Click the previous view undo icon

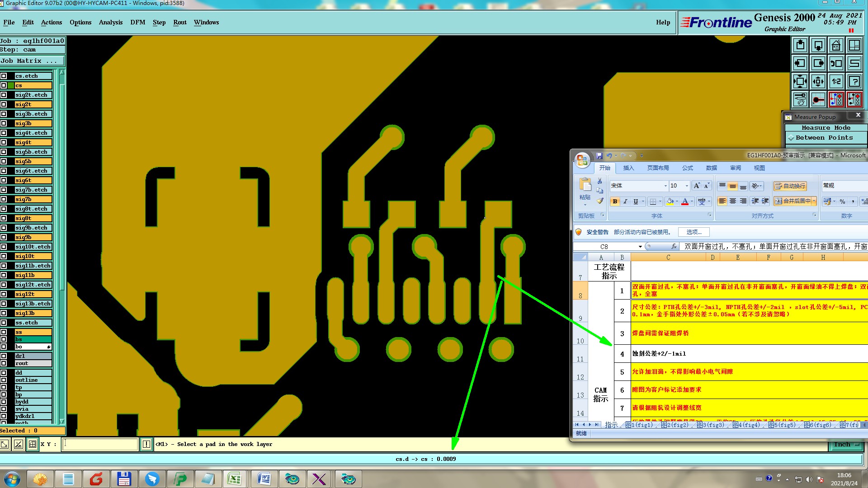pos(836,64)
